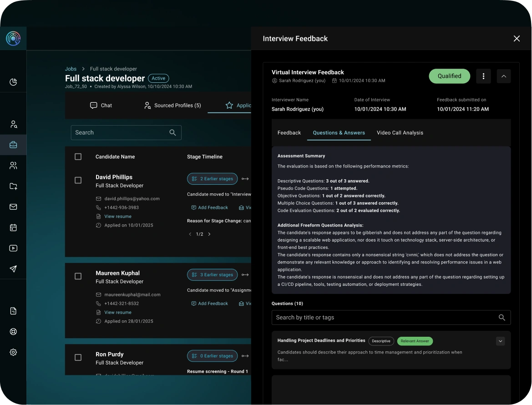Check the select-all checkbox above Candidate Name

coord(78,156)
